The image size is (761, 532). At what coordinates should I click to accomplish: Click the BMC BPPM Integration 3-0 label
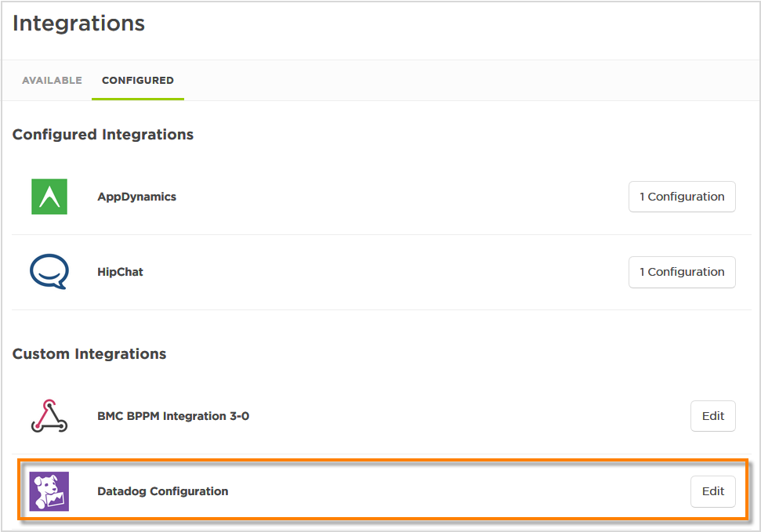pos(173,415)
